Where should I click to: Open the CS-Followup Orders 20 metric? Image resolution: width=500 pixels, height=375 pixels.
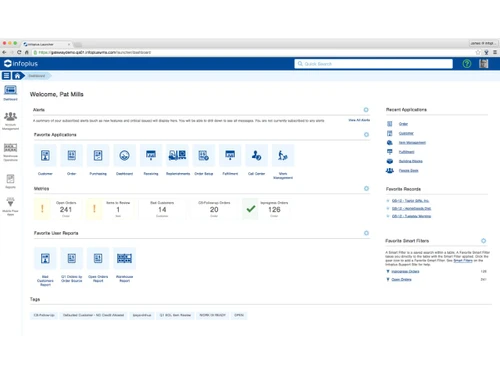tap(214, 209)
